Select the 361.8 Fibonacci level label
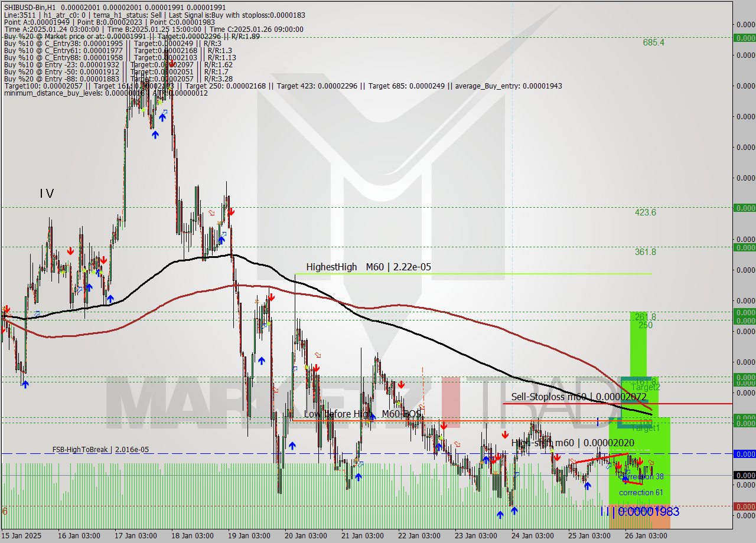The height and width of the screenshot is (543, 756). point(646,252)
